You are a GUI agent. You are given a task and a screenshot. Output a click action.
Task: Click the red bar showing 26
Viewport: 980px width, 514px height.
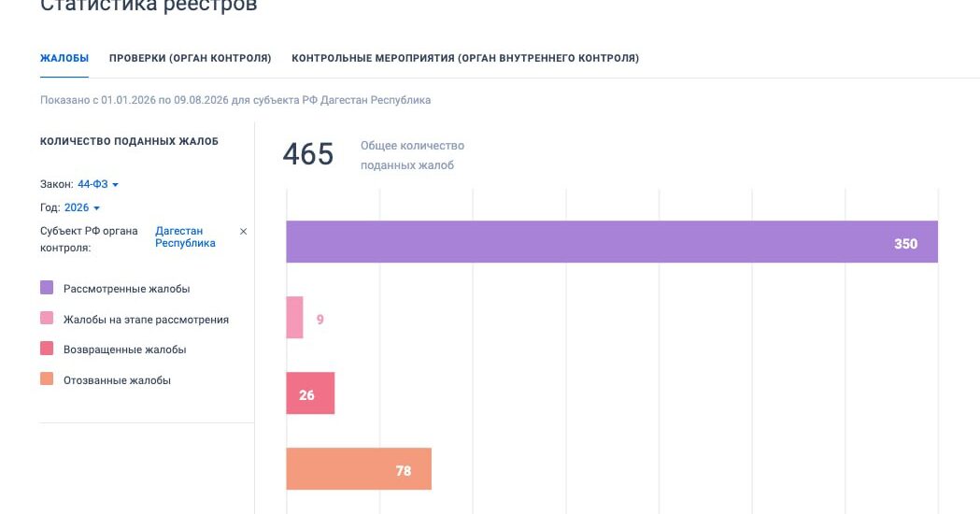[310, 393]
